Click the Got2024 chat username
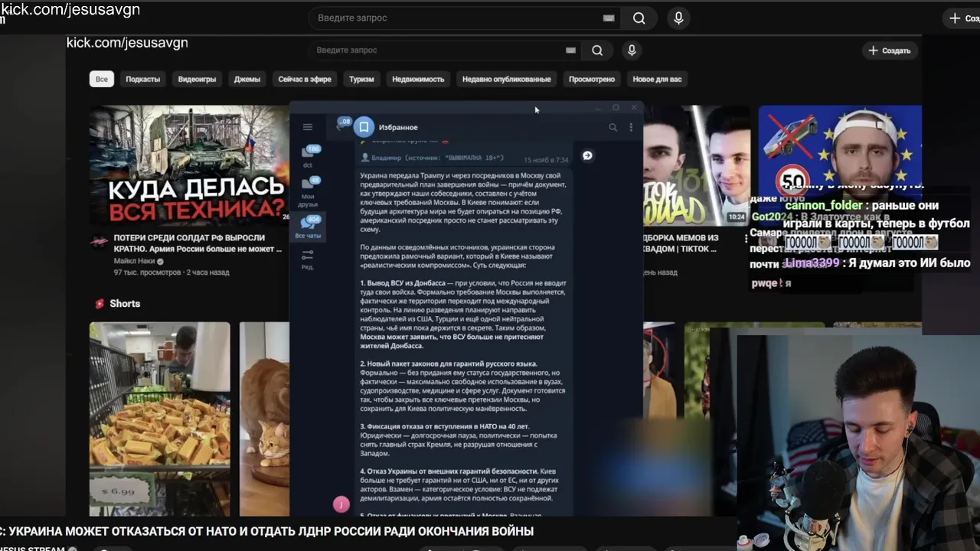980x551 pixels. click(771, 217)
